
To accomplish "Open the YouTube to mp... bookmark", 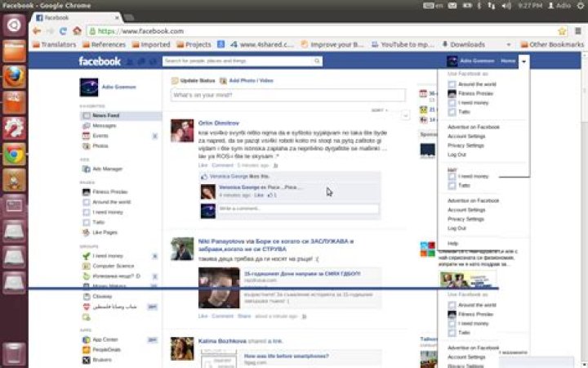I will point(403,44).
